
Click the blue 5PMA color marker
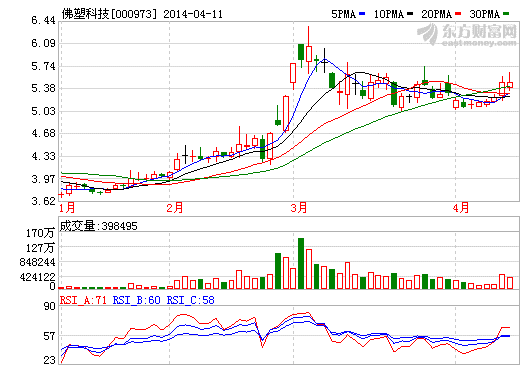[362, 14]
